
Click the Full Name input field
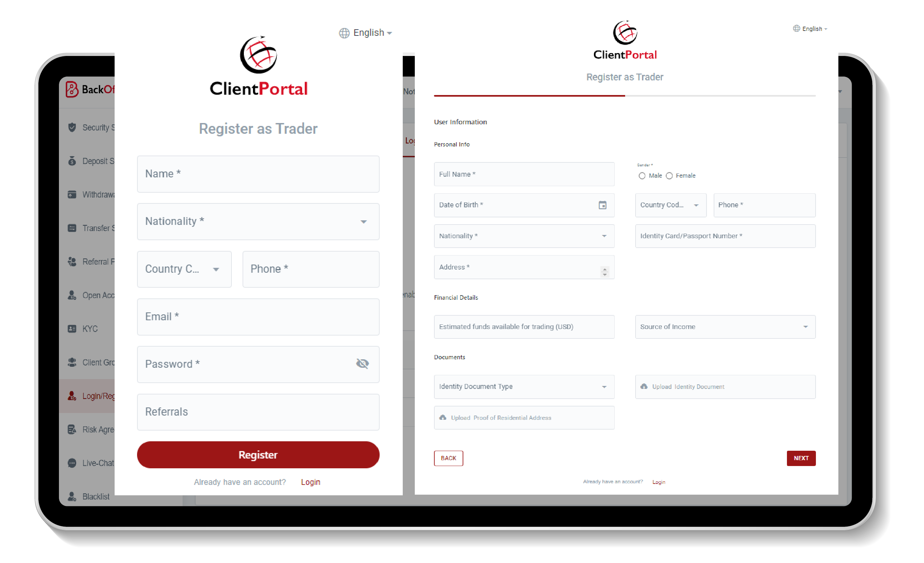524,173
